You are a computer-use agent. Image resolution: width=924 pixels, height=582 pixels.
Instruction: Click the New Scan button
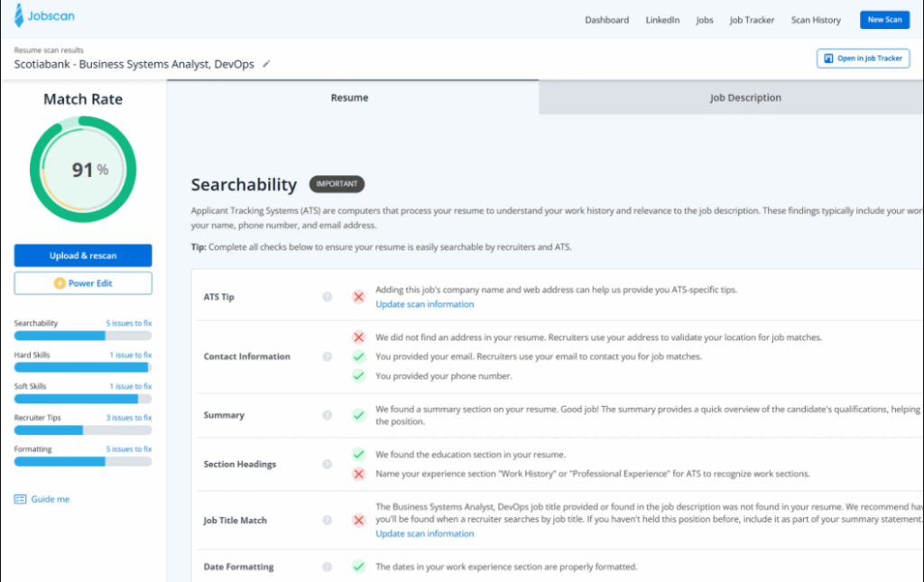coord(884,19)
